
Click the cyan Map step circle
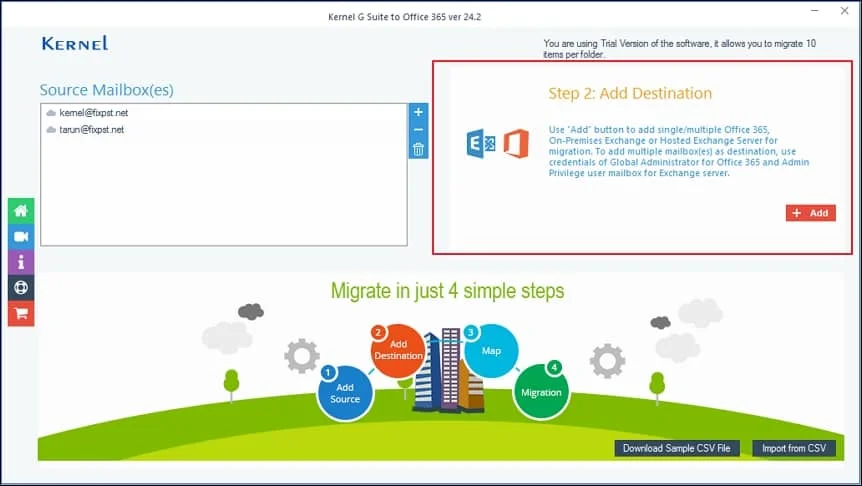pos(491,351)
